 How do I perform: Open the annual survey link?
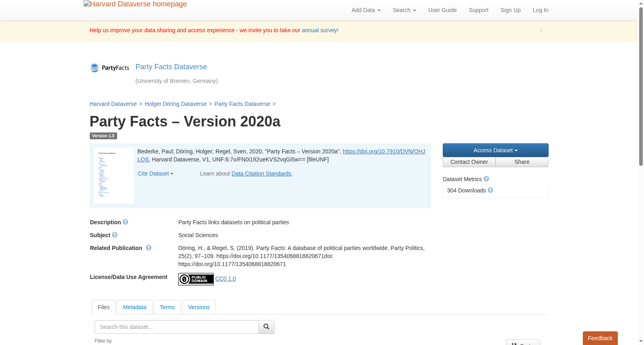click(x=320, y=30)
